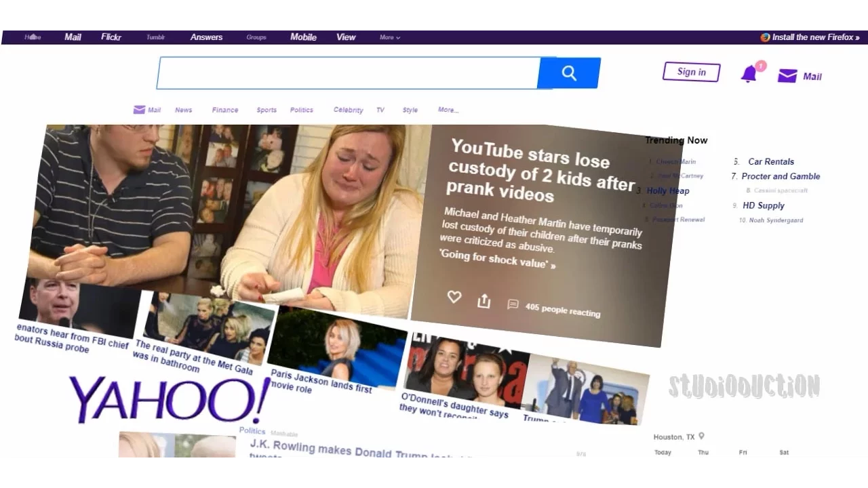868x488 pixels.
Task: Expand the More dropdown in top bar
Action: [x=390, y=37]
